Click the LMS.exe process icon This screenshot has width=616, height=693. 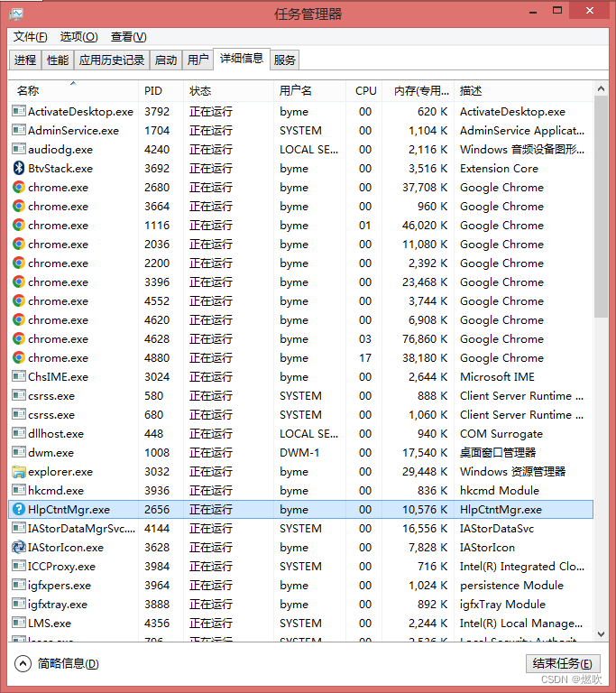point(19,623)
